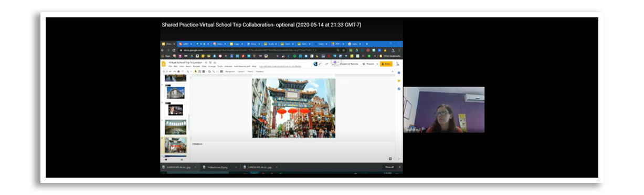Click the Background toolbar option
644x195 pixels.
click(230, 71)
